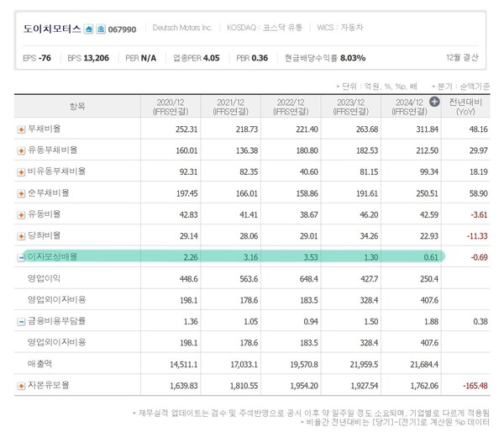Click the 부채비율 2024/12 value 311.84

click(428, 129)
